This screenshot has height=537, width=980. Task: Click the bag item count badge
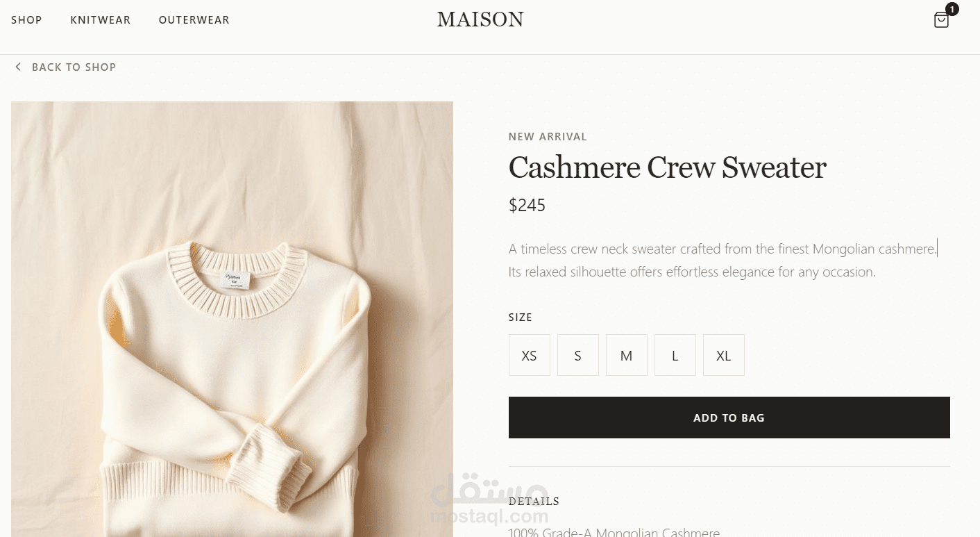952,9
